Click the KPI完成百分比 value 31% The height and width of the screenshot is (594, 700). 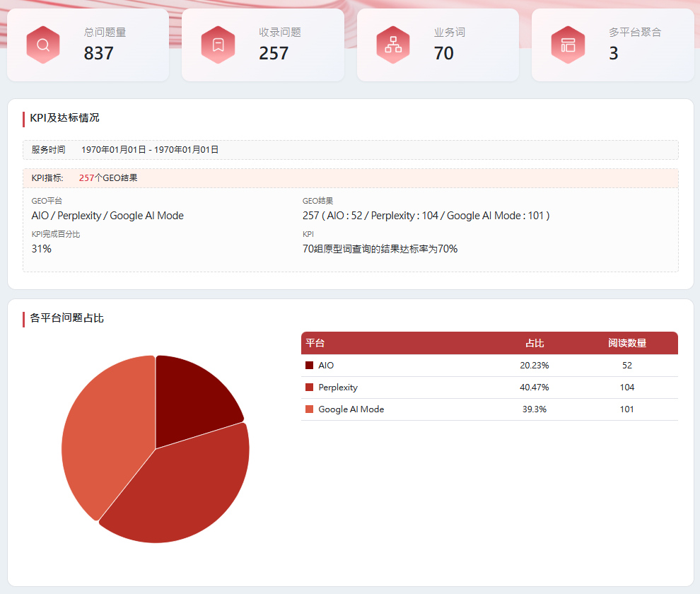tap(42, 249)
